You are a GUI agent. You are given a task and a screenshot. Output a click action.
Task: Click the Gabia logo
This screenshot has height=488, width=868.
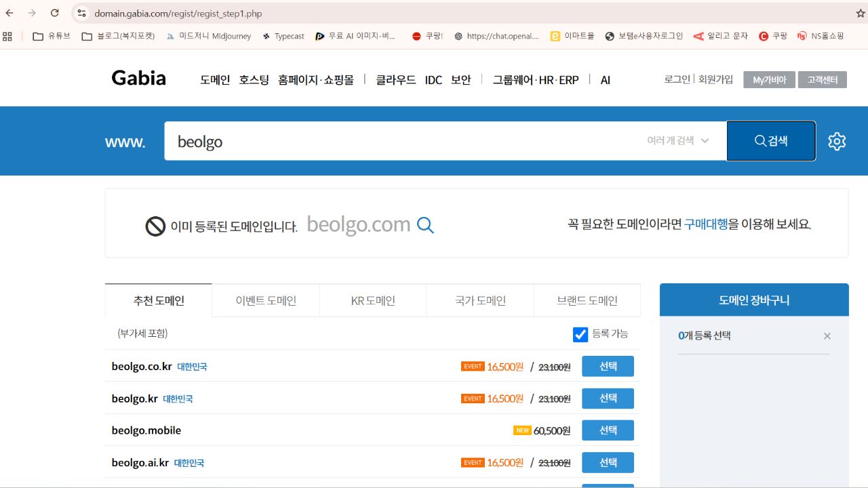[138, 78]
